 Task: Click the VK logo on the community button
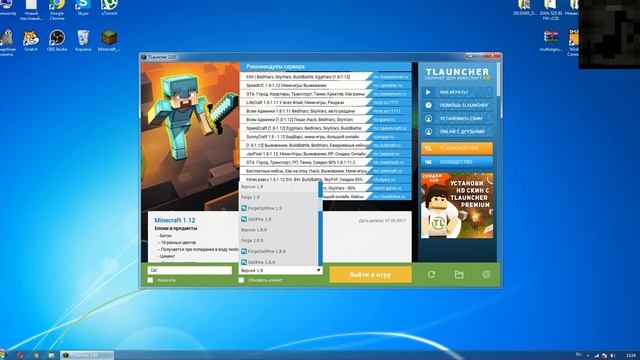428,162
